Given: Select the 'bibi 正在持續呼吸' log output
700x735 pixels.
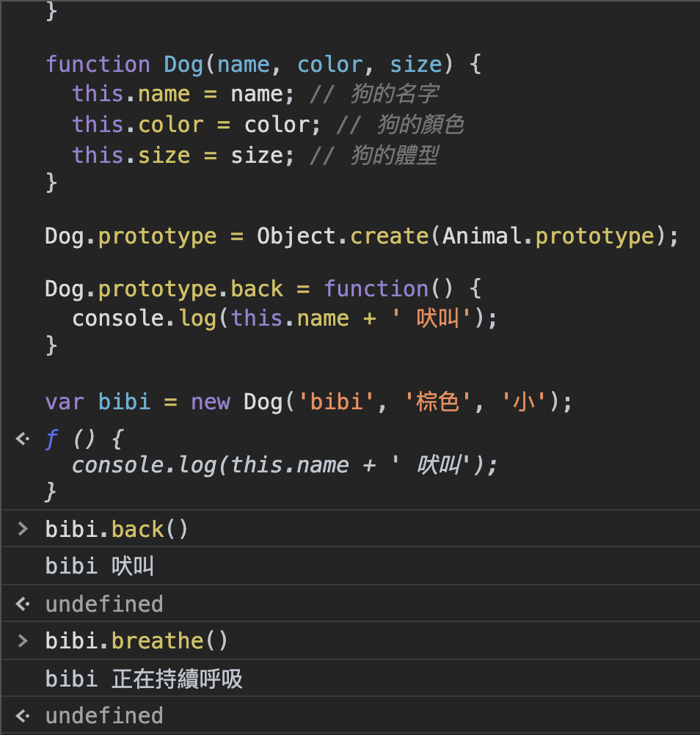Looking at the screenshot, I should click(144, 679).
